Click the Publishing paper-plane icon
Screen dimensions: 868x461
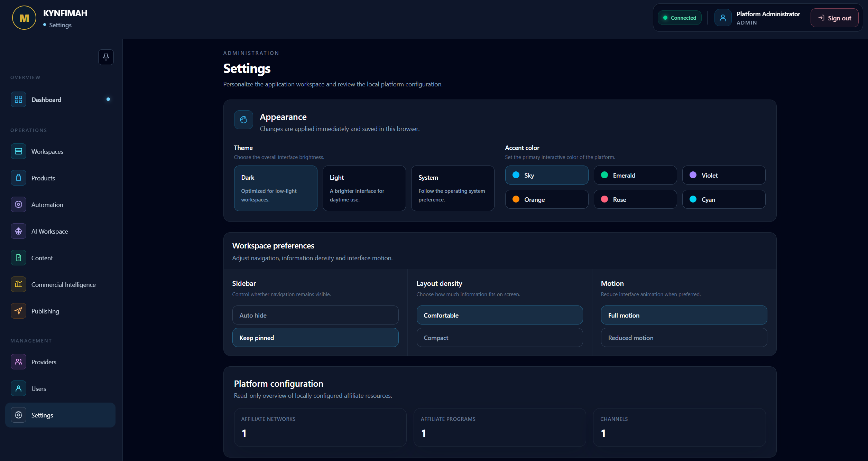click(18, 311)
